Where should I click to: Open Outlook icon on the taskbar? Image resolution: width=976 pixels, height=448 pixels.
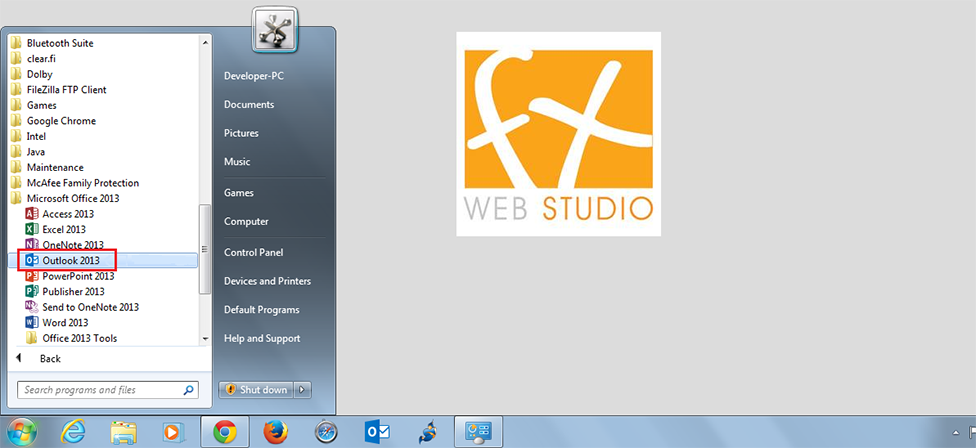377,432
